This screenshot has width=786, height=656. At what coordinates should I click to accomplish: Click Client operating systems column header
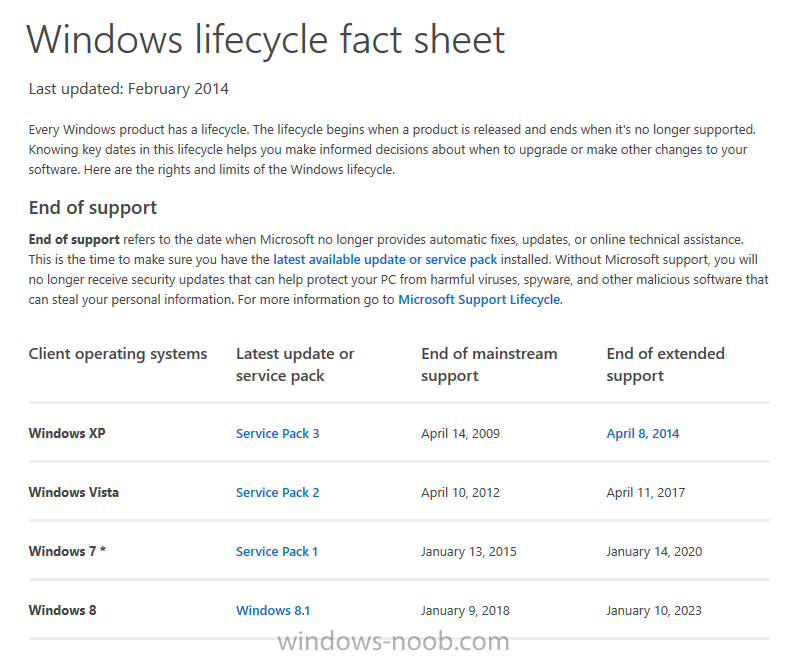click(118, 354)
